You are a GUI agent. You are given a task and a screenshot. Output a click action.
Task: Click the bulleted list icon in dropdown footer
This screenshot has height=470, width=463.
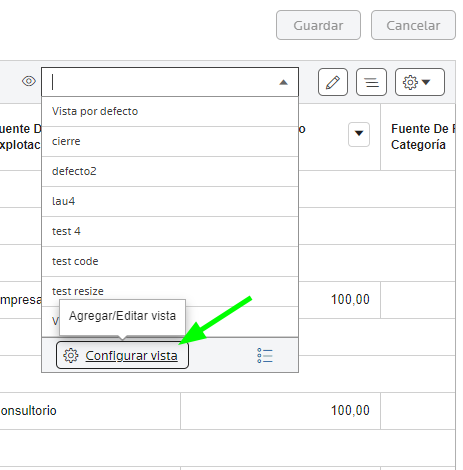click(x=265, y=356)
